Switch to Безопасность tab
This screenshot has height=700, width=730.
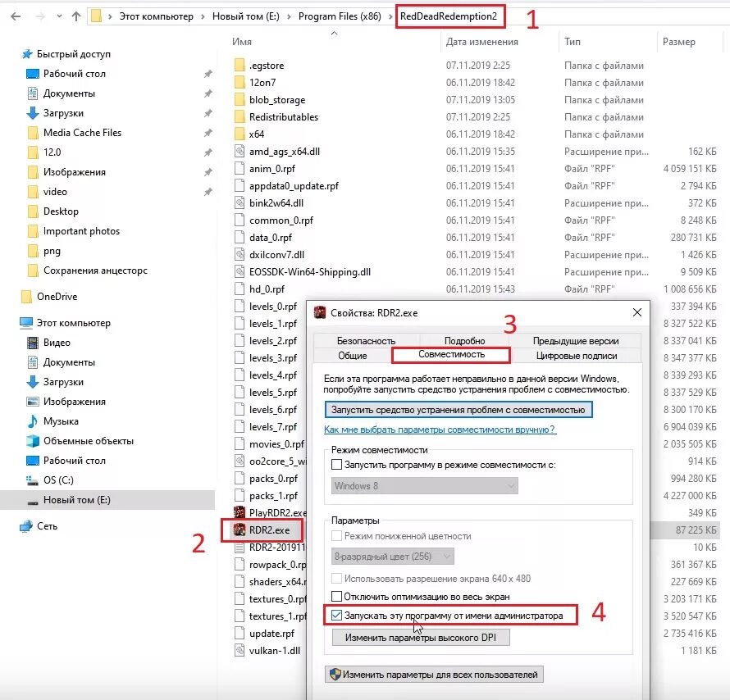coord(367,341)
